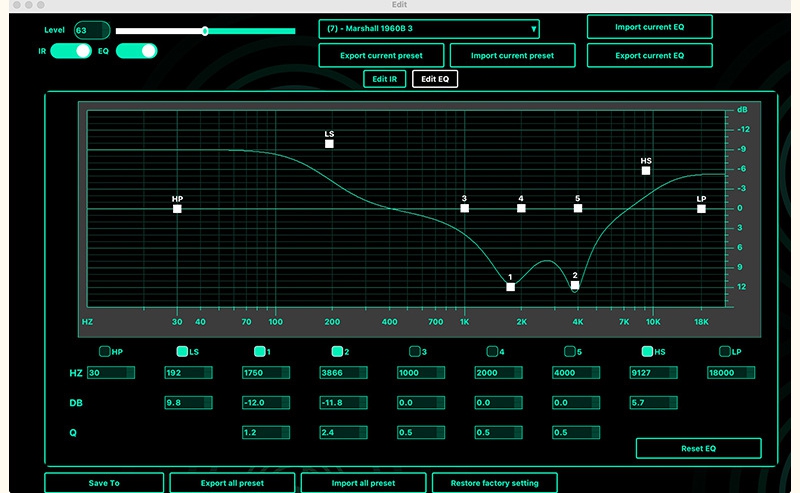Click Restore factory setting button
The height and width of the screenshot is (493, 800).
[494, 483]
